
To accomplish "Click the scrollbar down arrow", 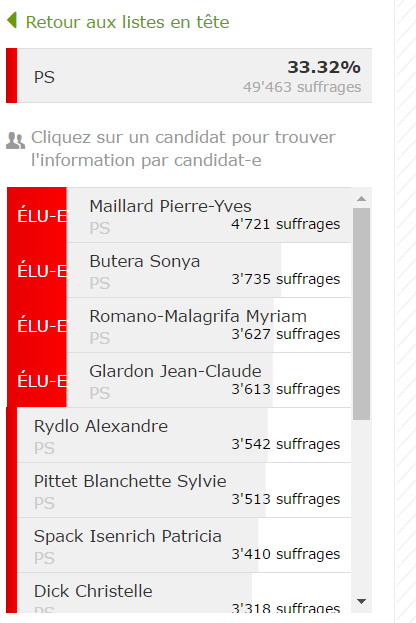I will (361, 602).
